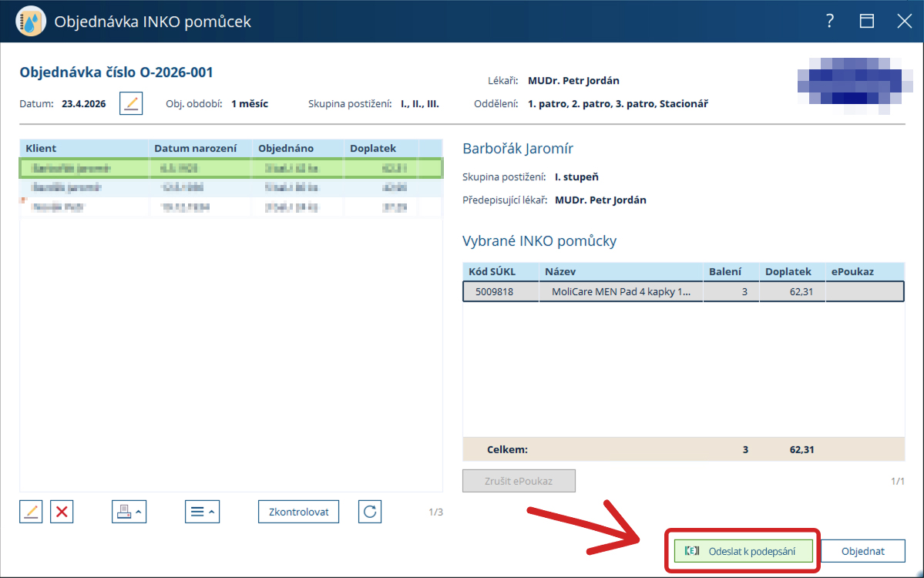Viewport: 924px width, 578px height.
Task: Open the printer dropdown button
Action: [129, 512]
